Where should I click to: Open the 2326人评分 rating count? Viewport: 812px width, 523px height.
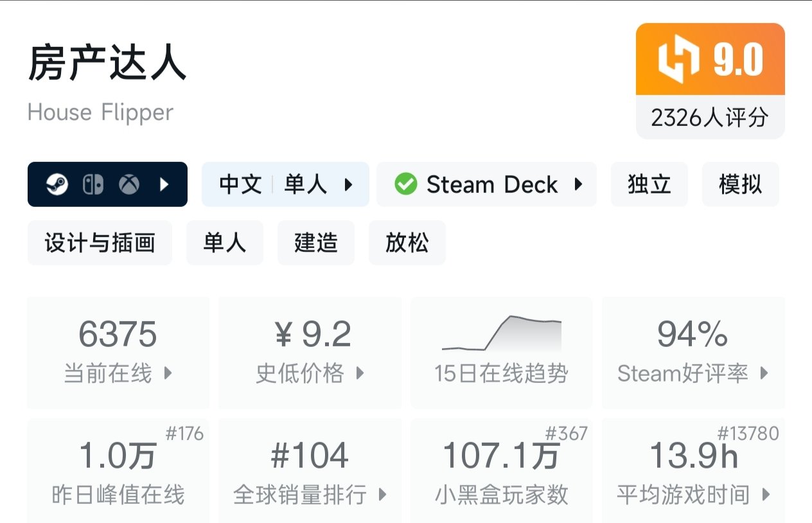pos(710,118)
